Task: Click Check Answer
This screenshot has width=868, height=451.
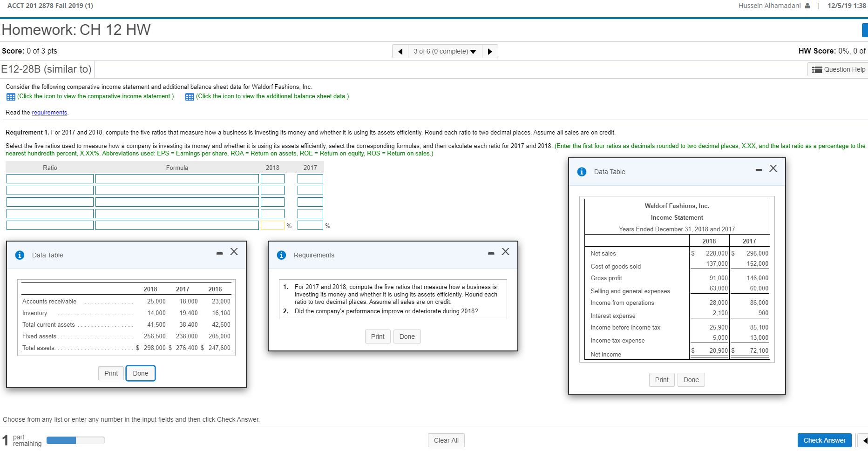Action: pyautogui.click(x=824, y=440)
